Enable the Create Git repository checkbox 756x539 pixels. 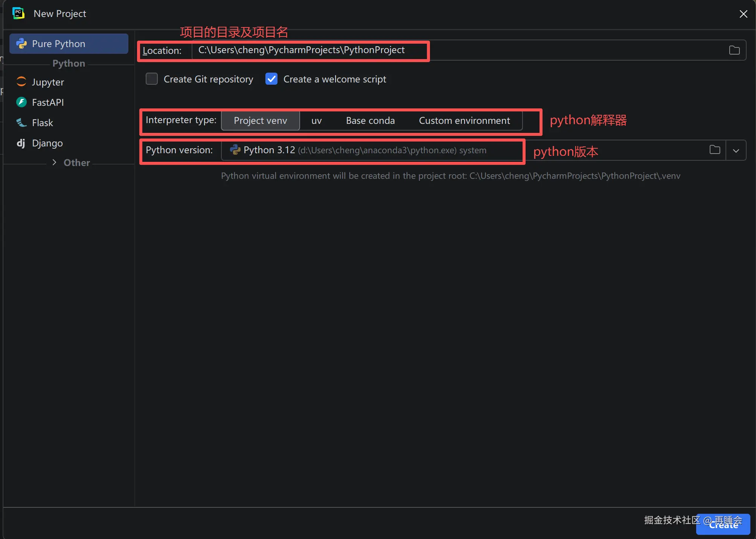[152, 79]
